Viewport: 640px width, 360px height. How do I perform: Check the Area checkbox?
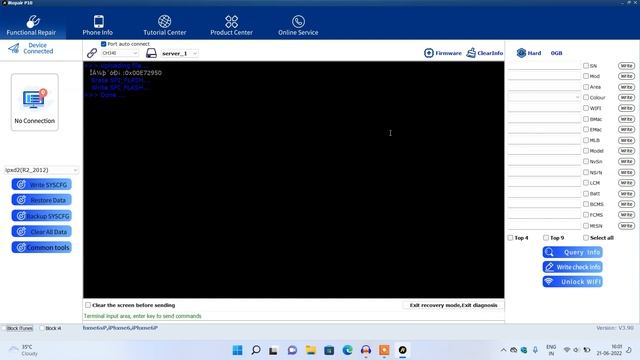586,87
